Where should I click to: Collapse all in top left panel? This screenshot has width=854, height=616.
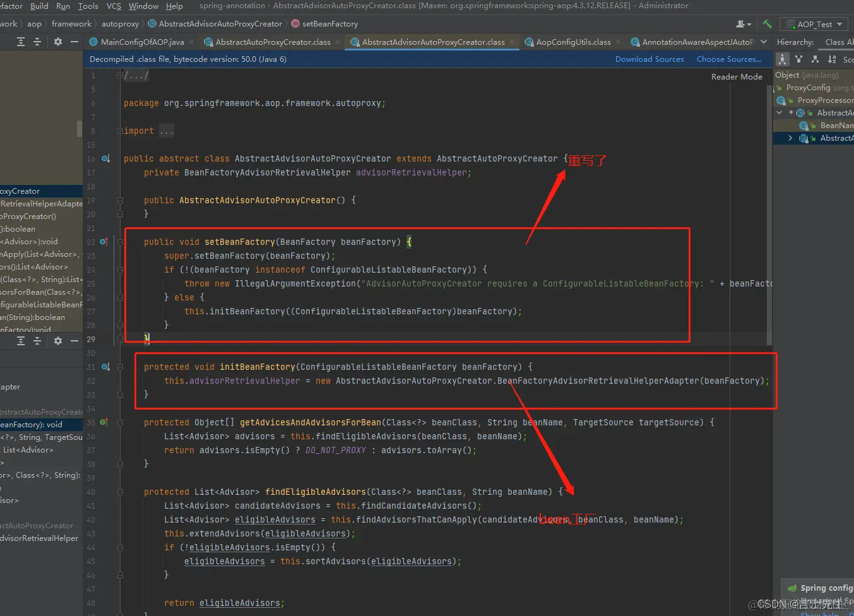point(37,42)
